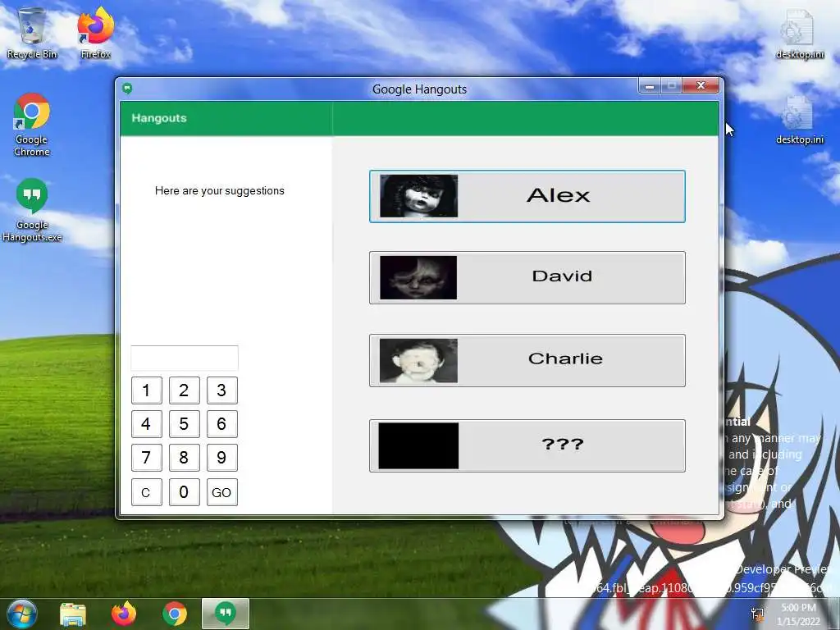This screenshot has width=840, height=630.
Task: Select the lower desktop.ini file icon
Action: pyautogui.click(x=799, y=120)
